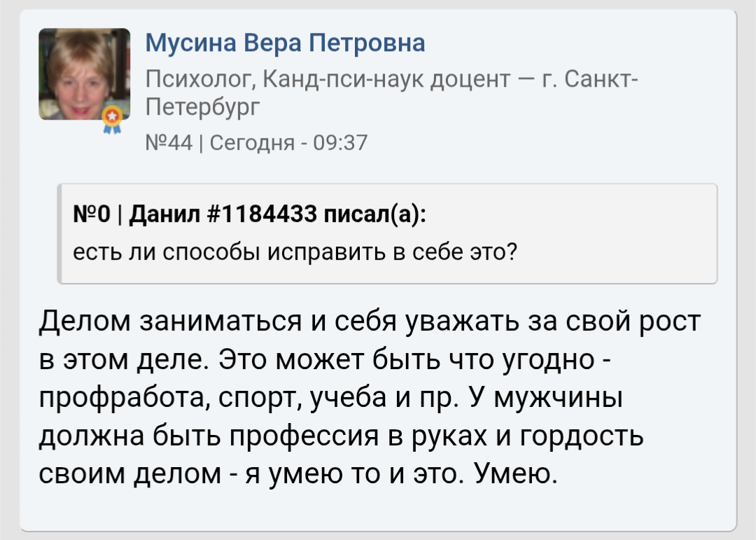Click the quote block's left border
This screenshot has width=756, height=540.
pyautogui.click(x=60, y=233)
